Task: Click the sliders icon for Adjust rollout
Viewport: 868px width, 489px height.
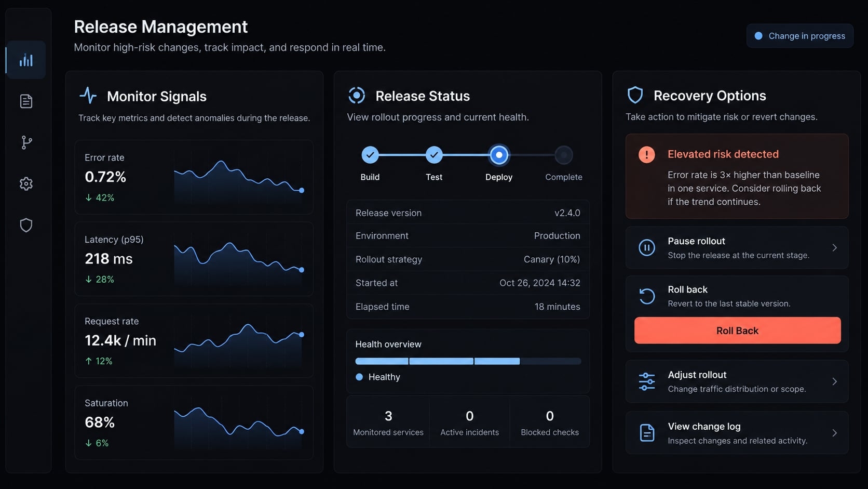Action: [647, 381]
